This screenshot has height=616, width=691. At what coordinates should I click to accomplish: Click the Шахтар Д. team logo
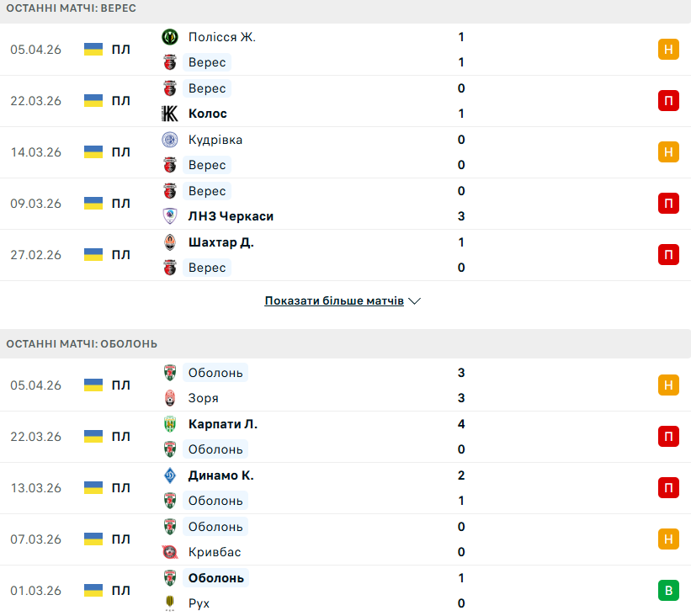tap(170, 242)
